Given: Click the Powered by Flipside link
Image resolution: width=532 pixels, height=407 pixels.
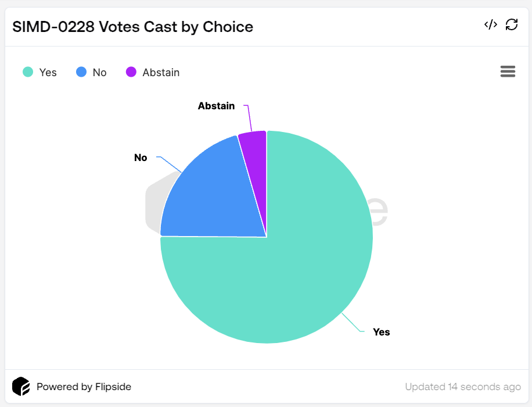Looking at the screenshot, I should (84, 386).
